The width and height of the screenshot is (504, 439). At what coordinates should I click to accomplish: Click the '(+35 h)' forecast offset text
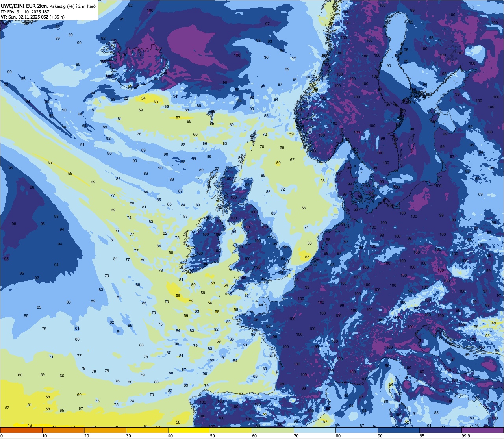point(57,17)
